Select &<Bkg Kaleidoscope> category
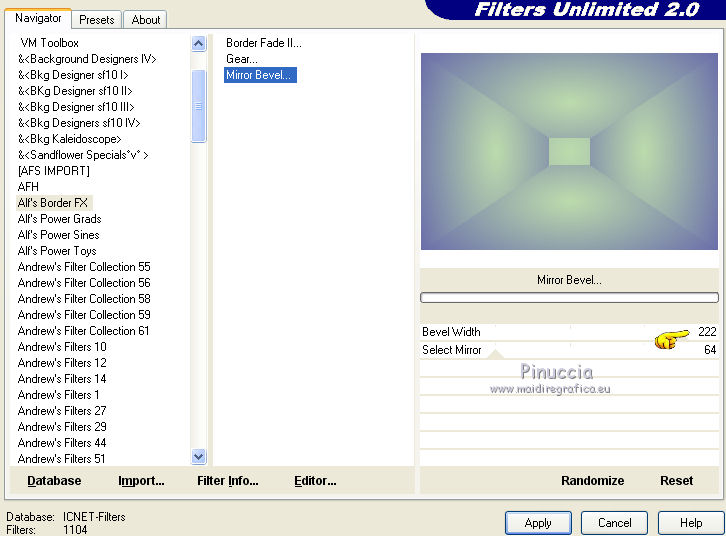The height and width of the screenshot is (536, 726). coord(69,139)
